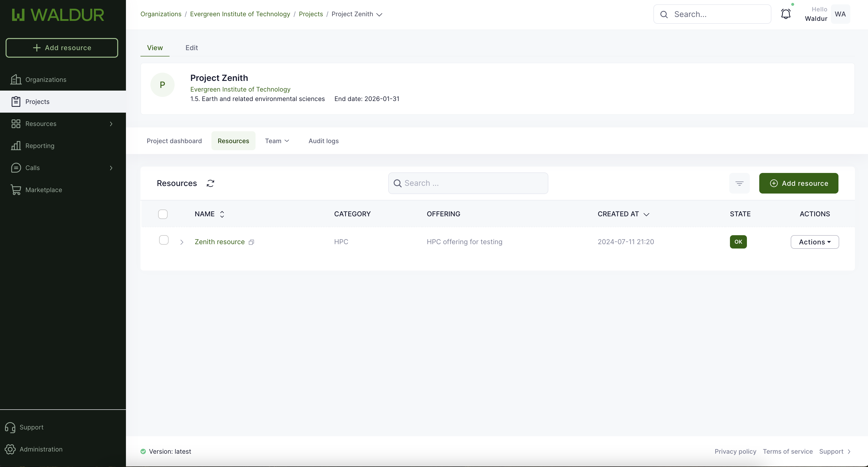Open Support headset in sidebar
Image resolution: width=868 pixels, height=467 pixels.
coord(10,427)
